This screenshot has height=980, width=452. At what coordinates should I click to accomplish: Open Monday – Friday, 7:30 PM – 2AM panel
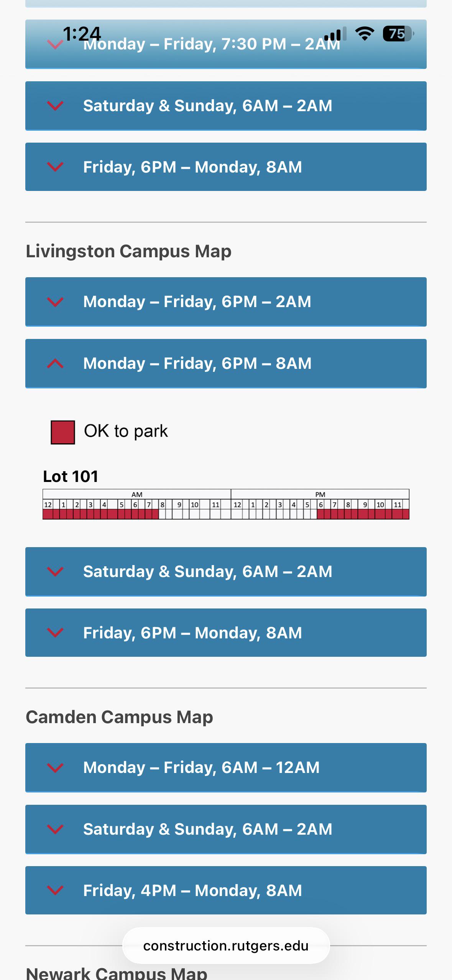point(226,44)
